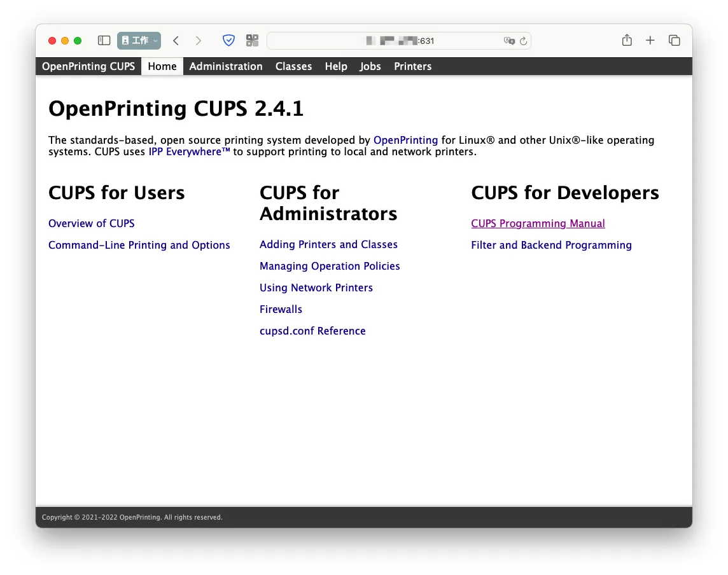Toggle the Safari sidebar icon
Image resolution: width=728 pixels, height=575 pixels.
click(104, 41)
